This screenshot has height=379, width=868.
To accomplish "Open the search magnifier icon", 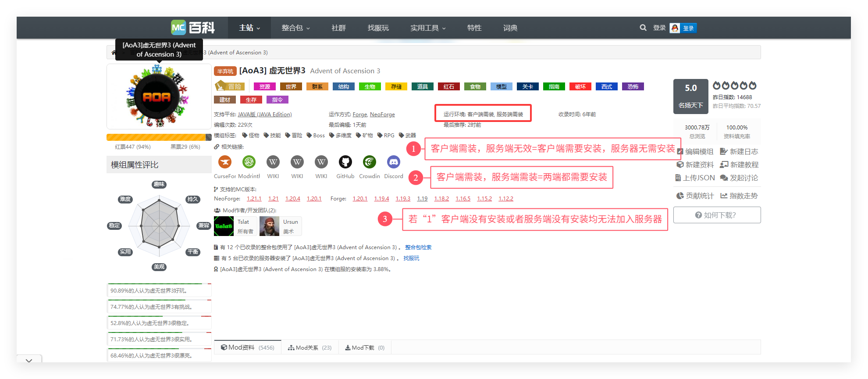I will [643, 28].
